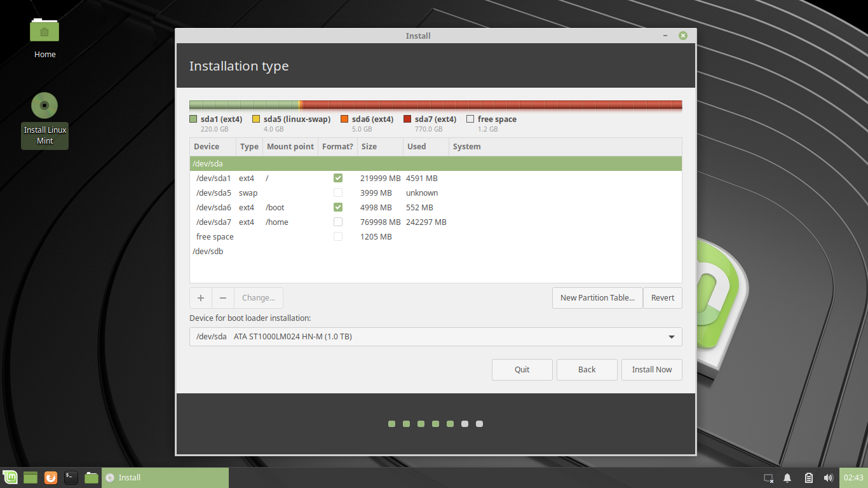Viewport: 868px width, 488px height.
Task: Click the Change... button
Action: pyautogui.click(x=259, y=298)
